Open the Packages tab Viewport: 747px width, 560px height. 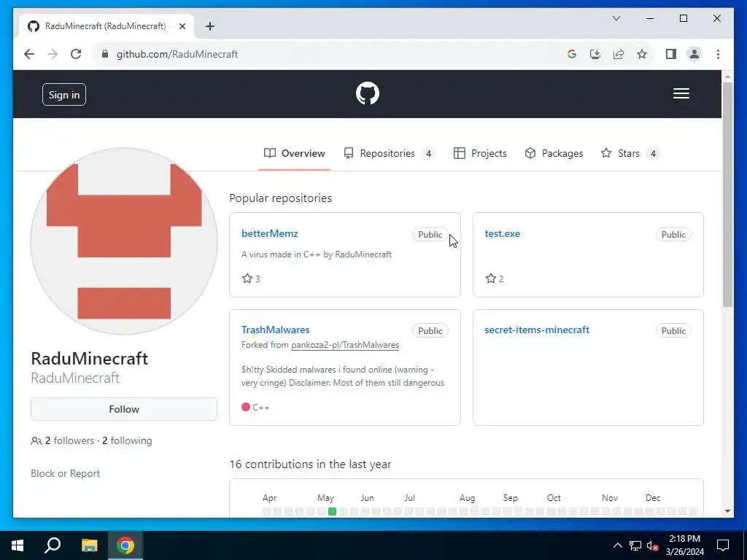pos(554,153)
